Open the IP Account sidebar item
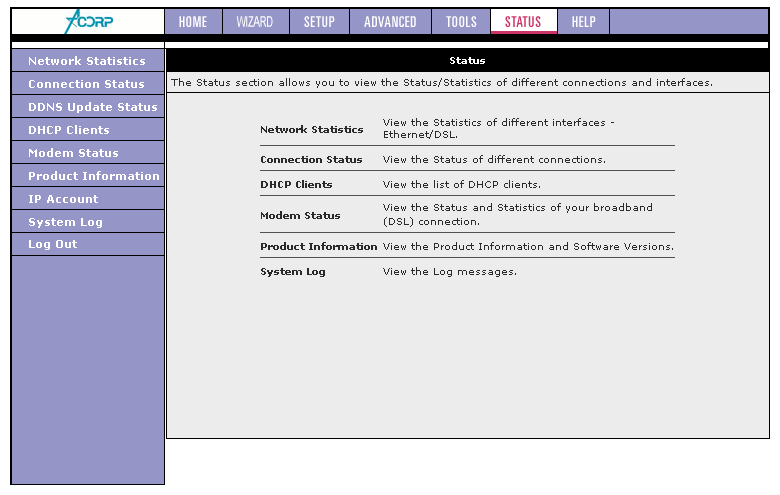This screenshot has width=780, height=495. coord(88,198)
